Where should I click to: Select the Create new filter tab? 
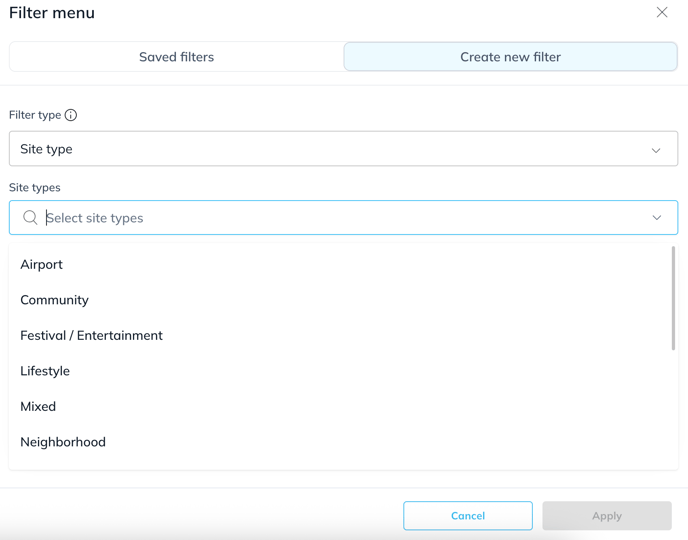tap(510, 57)
